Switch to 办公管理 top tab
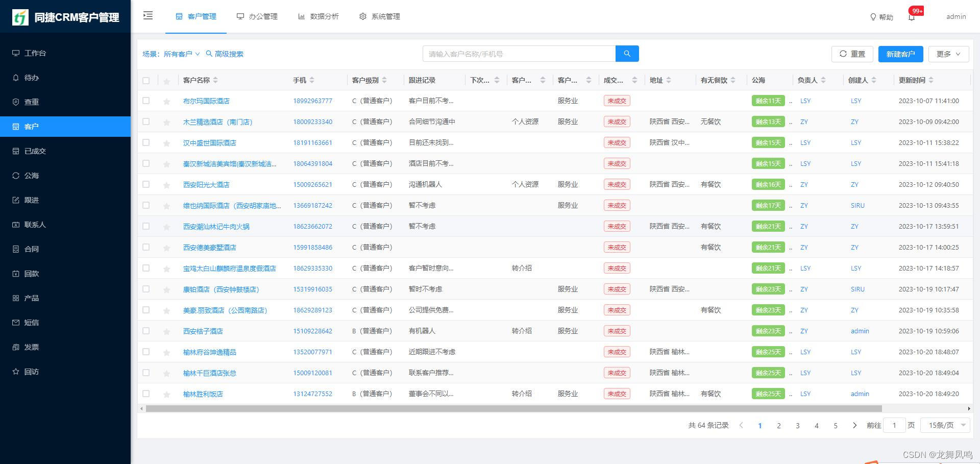980x464 pixels. point(257,16)
